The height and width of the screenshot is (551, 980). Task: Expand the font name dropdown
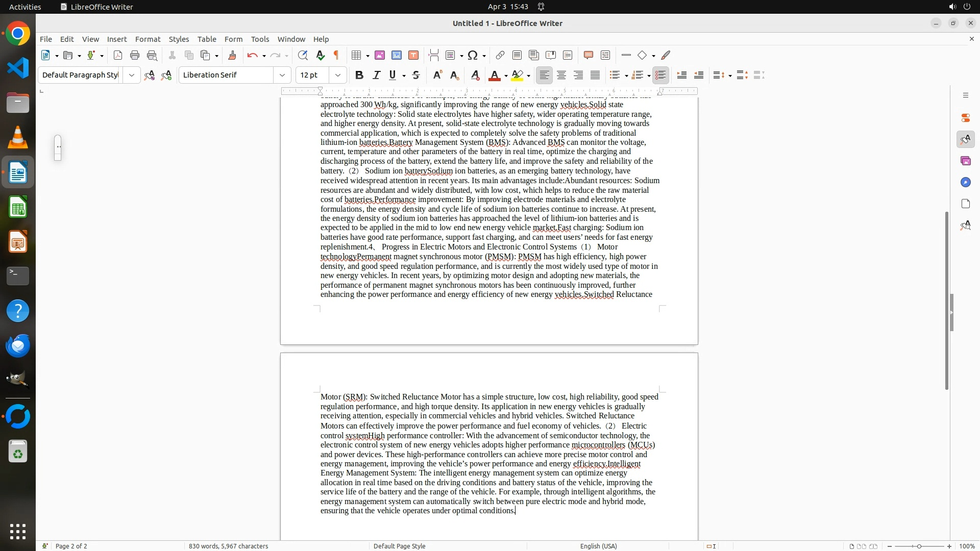(x=282, y=75)
